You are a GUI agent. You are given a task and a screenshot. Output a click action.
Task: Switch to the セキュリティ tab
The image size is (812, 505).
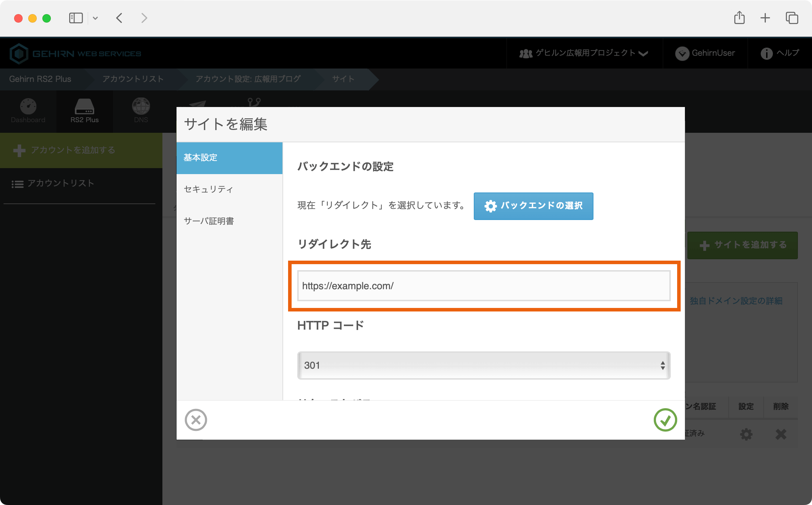click(208, 189)
